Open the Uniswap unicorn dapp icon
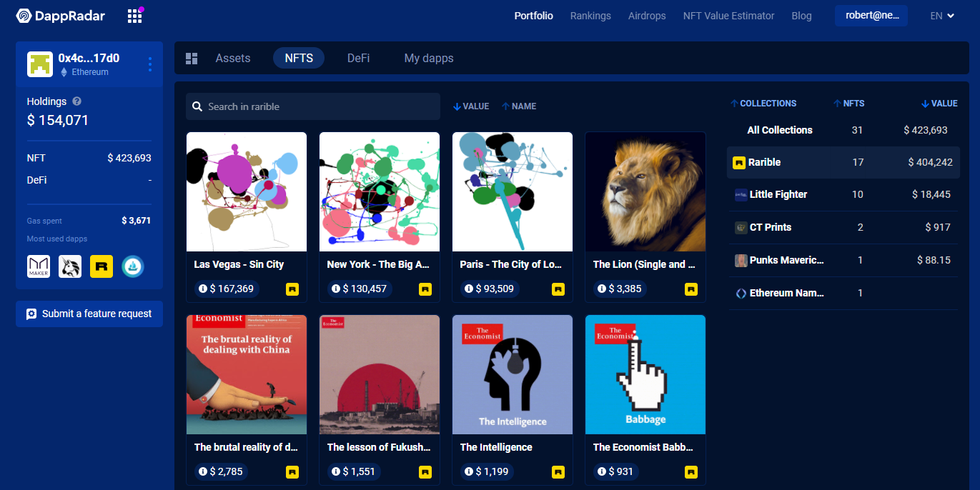This screenshot has height=490, width=980. tap(70, 266)
